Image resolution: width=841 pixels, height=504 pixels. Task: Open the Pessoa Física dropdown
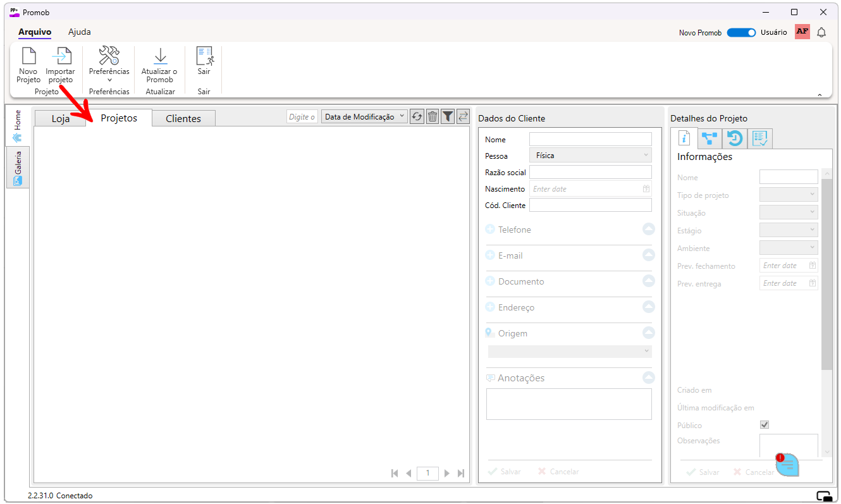[590, 155]
